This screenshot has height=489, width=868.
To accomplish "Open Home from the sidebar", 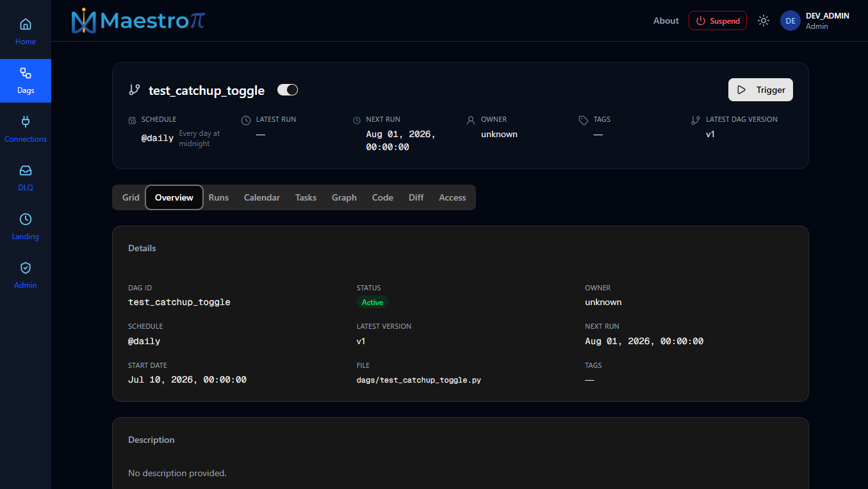I will tap(26, 32).
